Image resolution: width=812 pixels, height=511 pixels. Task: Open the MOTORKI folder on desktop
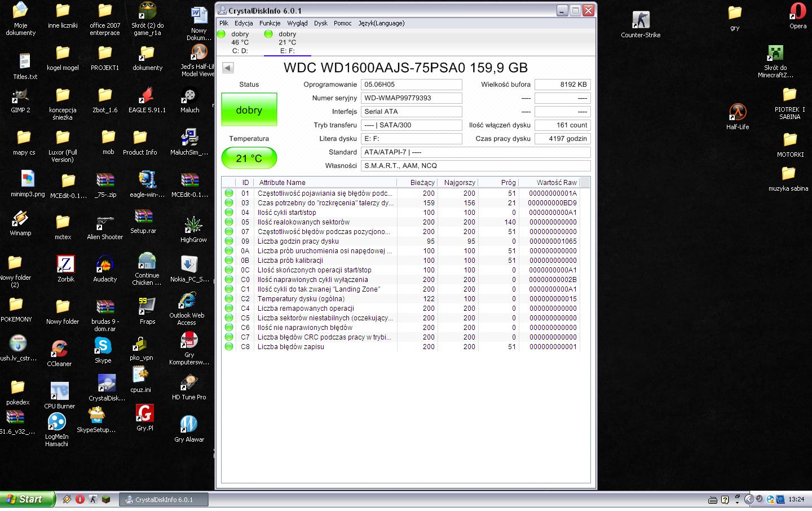tap(790, 145)
